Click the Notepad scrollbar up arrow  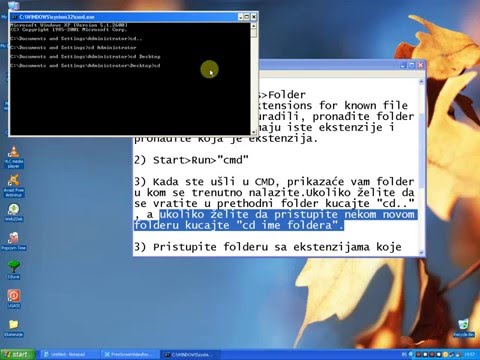tap(421, 82)
